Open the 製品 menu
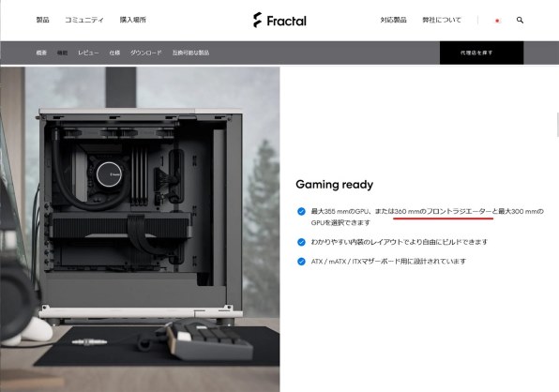 42,20
